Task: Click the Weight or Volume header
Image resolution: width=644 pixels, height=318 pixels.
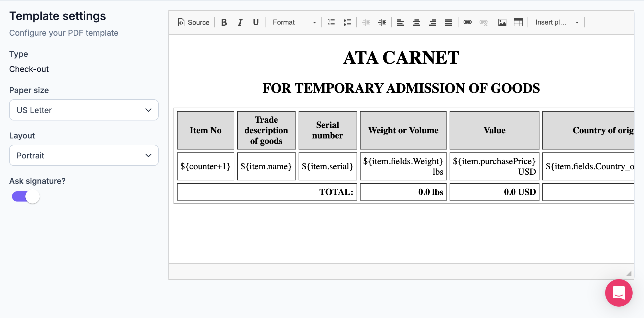Action: (403, 130)
